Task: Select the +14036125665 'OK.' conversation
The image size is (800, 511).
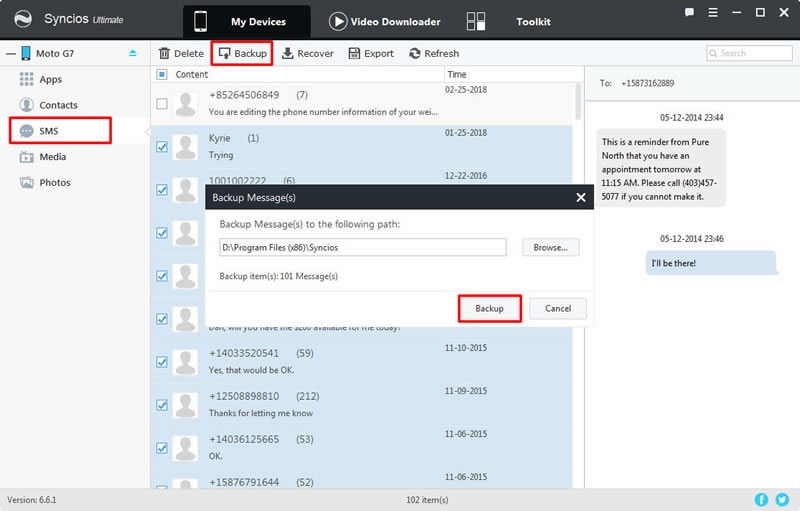Action: click(x=362, y=448)
